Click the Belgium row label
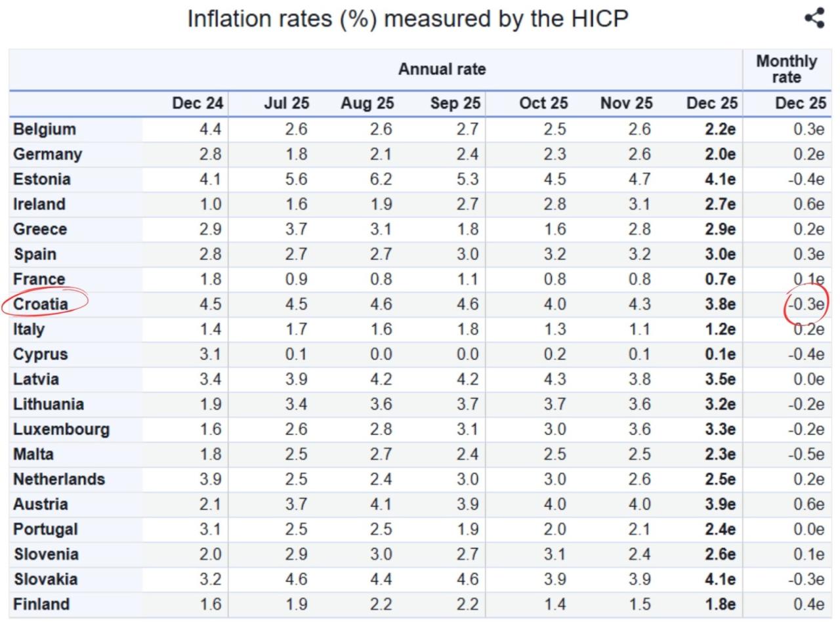 click(45, 129)
